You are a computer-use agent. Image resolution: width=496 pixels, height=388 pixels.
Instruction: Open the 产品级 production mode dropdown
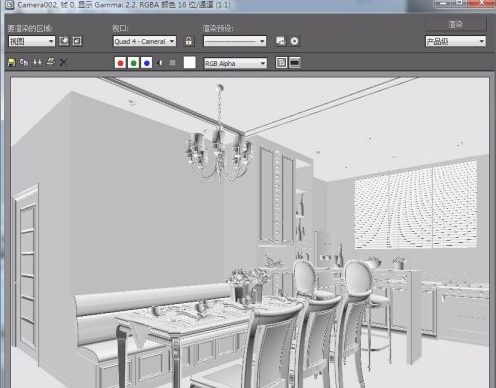455,41
